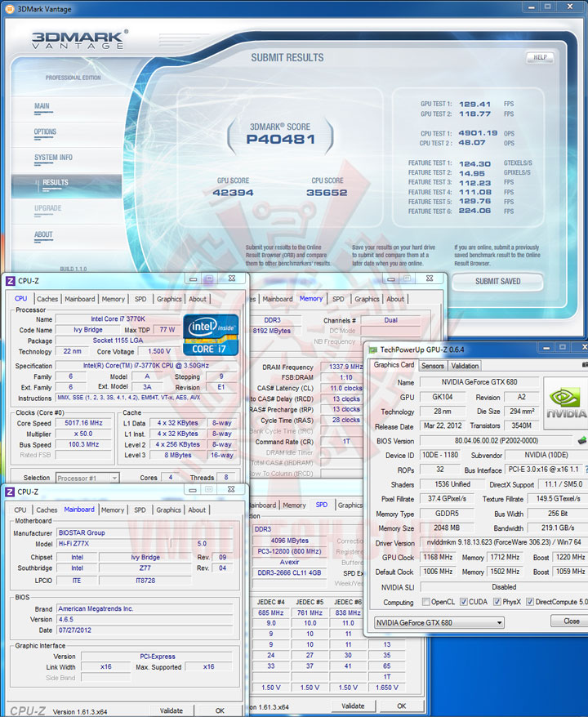The width and height of the screenshot is (588, 717).
Task: Close the CPU-Z window showing Processor info
Action: 232,278
